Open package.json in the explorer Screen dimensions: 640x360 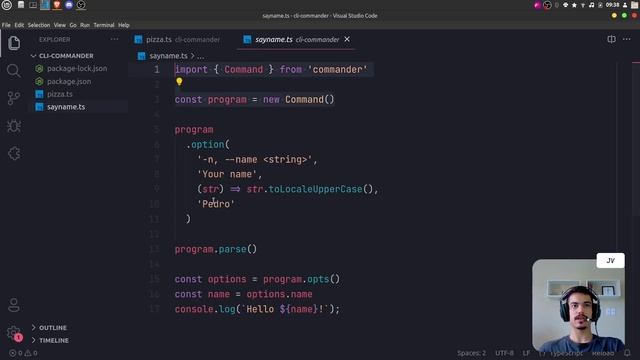(x=69, y=81)
